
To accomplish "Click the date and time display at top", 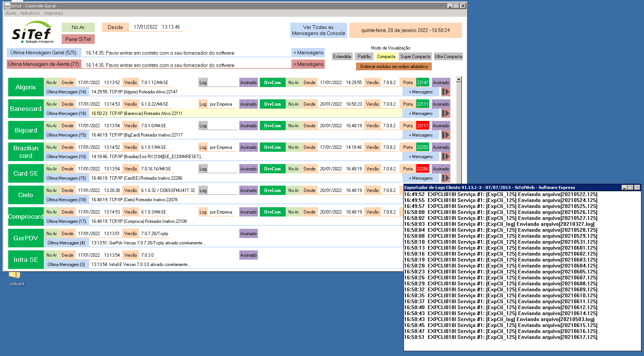I will click(405, 30).
